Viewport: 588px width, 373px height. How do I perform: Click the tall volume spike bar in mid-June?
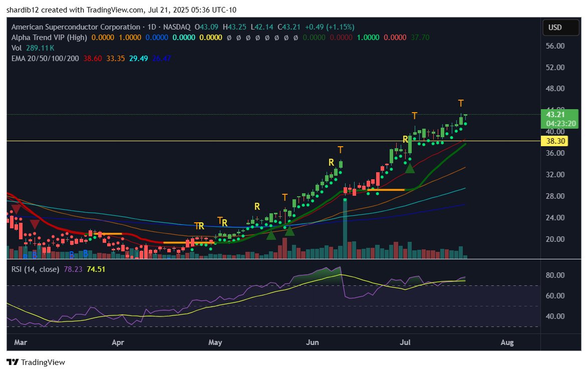click(345, 228)
